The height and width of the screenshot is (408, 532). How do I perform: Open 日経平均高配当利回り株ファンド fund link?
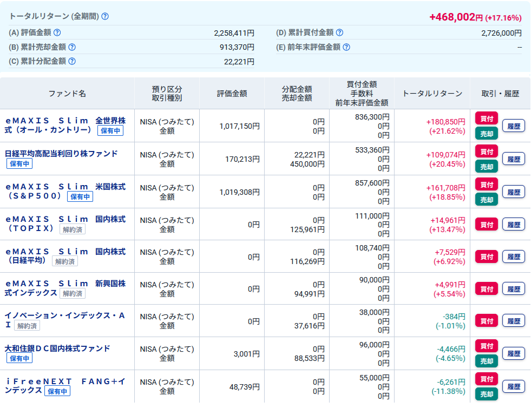[61, 154]
